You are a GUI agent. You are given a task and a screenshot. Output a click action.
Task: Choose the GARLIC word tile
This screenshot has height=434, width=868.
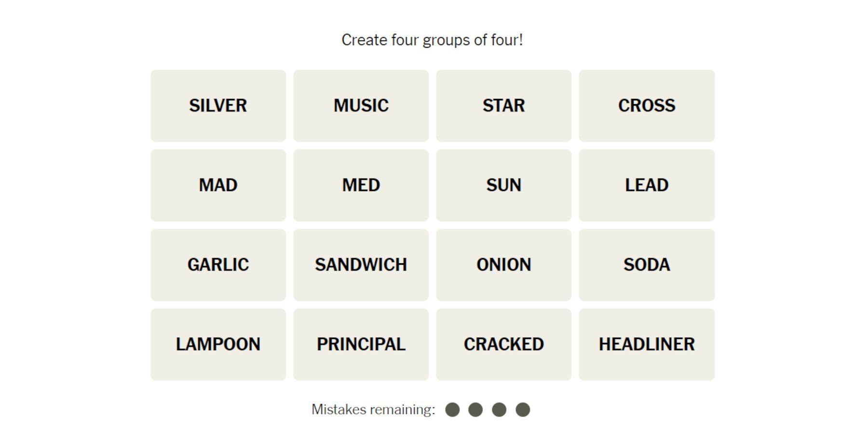click(x=218, y=265)
